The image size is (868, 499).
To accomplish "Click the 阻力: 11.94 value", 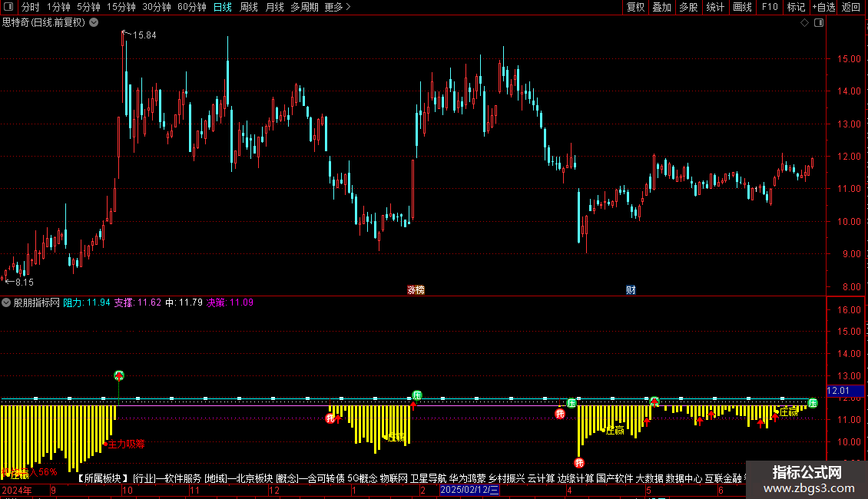I will click(x=87, y=302).
